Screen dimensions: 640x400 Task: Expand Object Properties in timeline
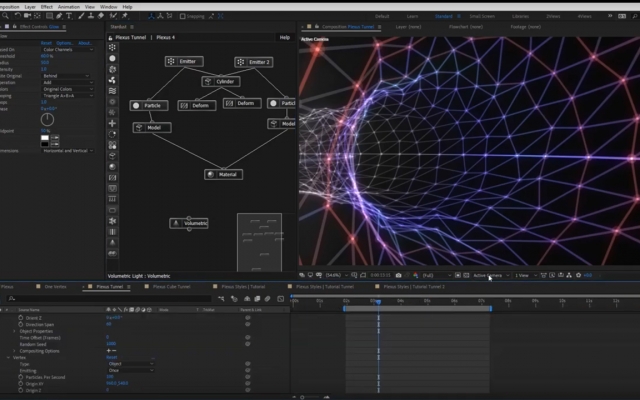coord(15,331)
